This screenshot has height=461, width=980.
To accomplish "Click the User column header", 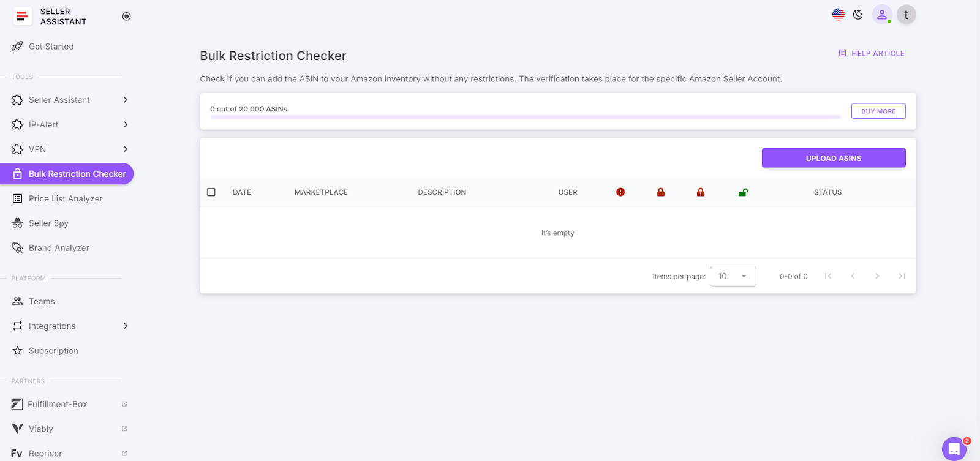I will 568,192.
